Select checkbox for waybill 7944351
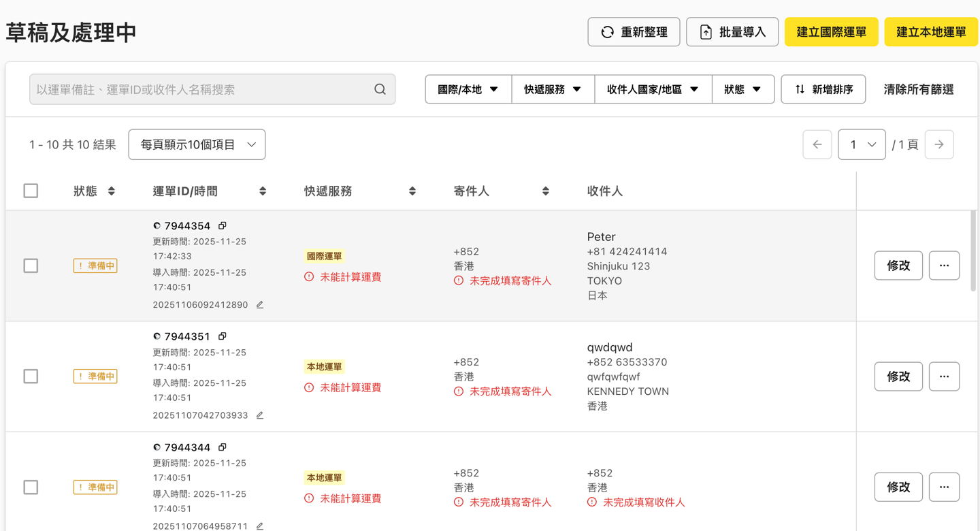980x531 pixels. click(x=31, y=376)
